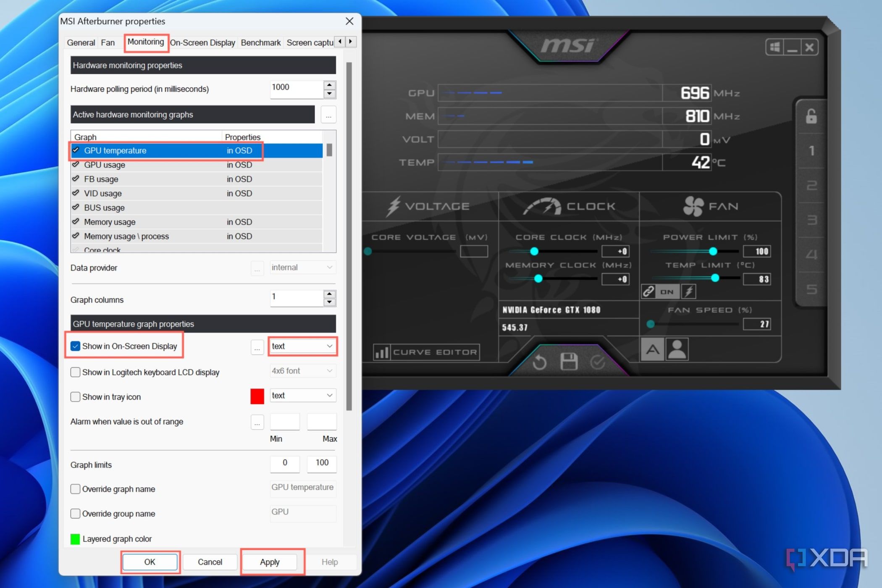Select profile slot 5
The height and width of the screenshot is (588, 882).
coord(811,289)
